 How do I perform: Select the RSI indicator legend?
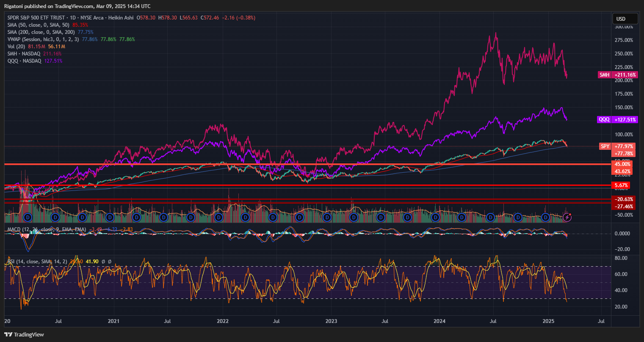tap(37, 262)
